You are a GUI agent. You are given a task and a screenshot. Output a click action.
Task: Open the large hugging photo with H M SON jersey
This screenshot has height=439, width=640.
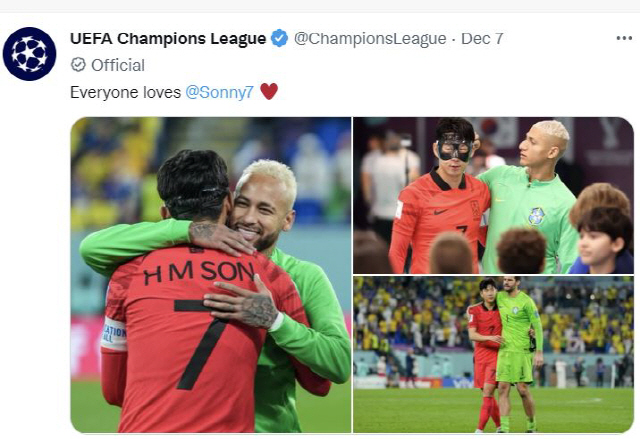(211, 275)
